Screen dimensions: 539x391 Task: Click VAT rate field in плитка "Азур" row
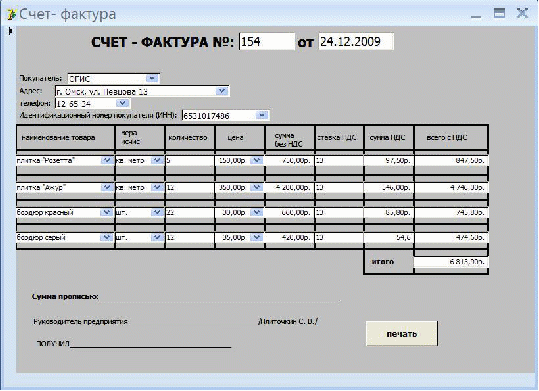point(339,188)
